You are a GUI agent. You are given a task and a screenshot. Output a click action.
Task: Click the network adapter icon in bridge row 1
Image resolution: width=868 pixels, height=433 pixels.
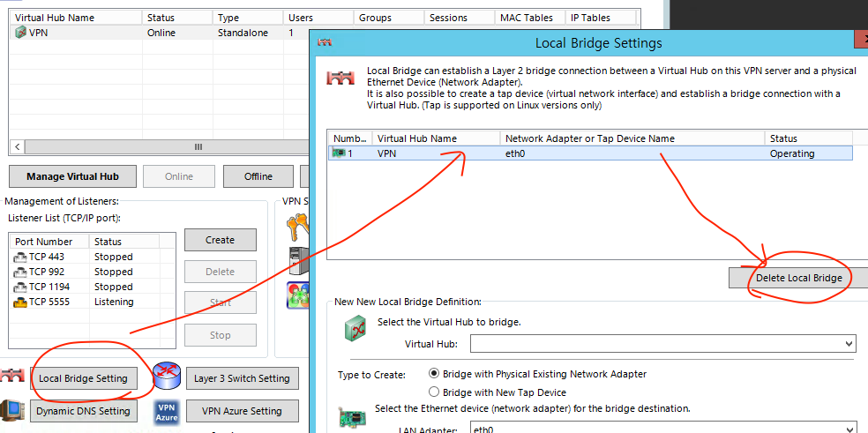338,153
